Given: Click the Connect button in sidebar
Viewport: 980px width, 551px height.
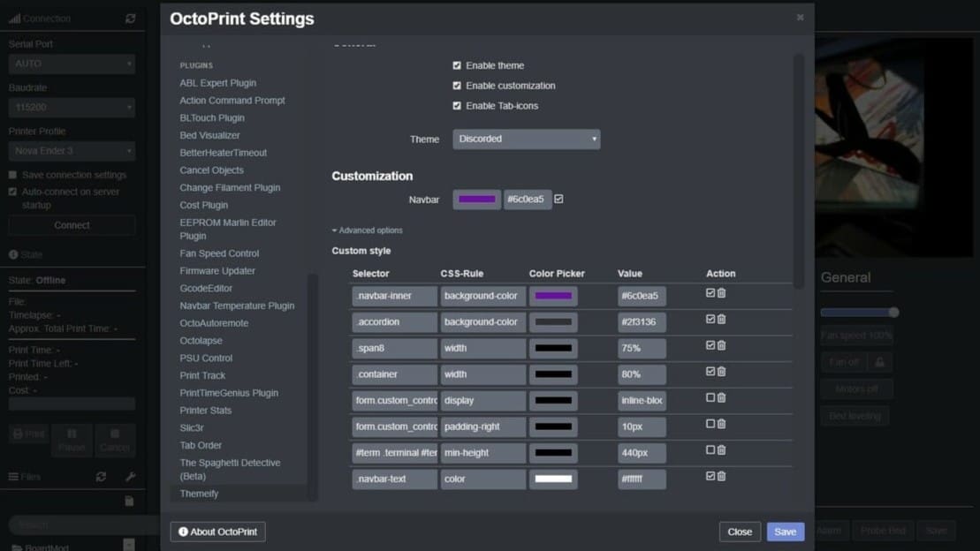Looking at the screenshot, I should [72, 225].
